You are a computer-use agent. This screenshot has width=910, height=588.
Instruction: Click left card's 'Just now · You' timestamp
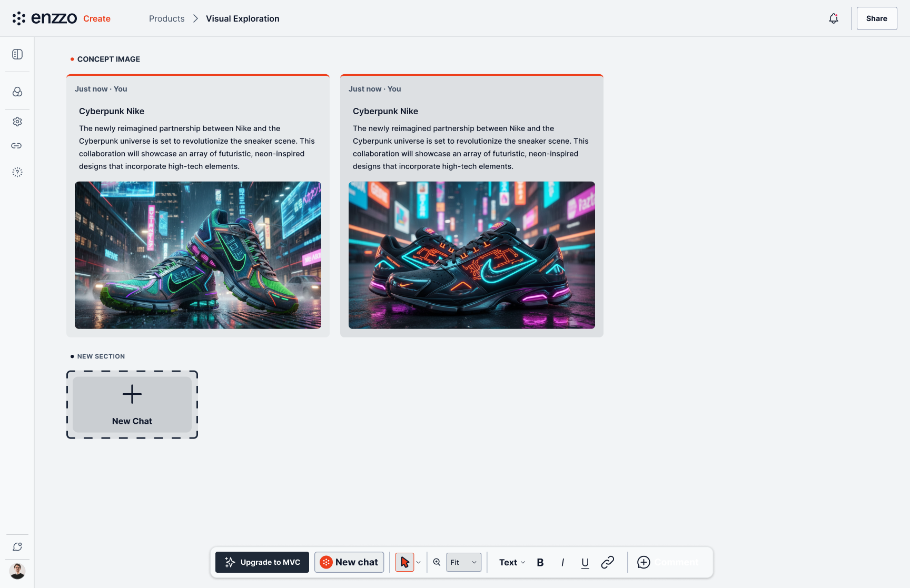101,89
